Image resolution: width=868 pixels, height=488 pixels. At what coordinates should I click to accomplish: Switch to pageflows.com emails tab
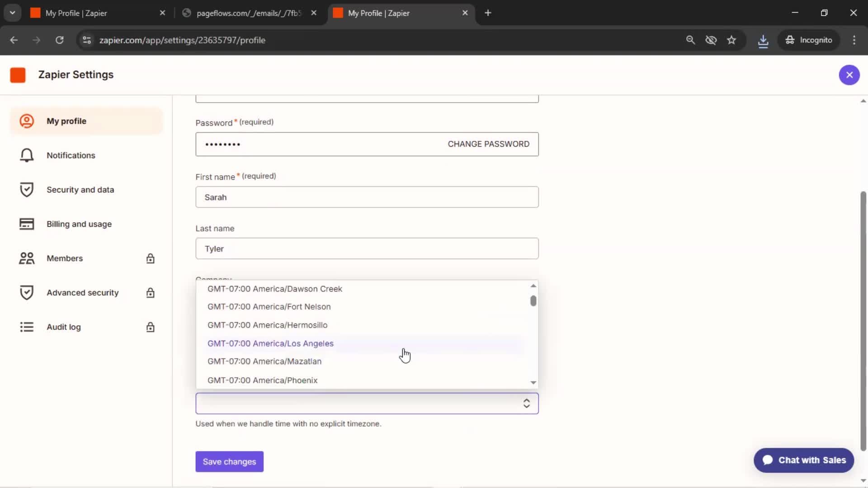249,13
